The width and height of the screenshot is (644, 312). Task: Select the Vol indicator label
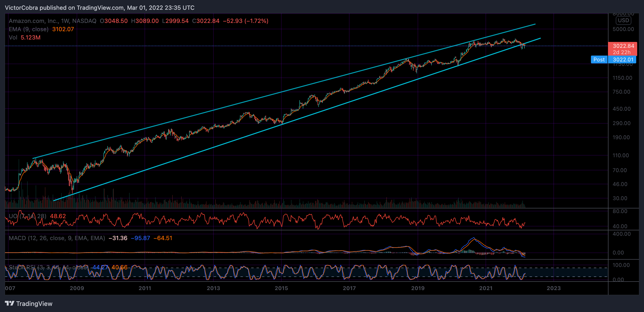coord(13,37)
